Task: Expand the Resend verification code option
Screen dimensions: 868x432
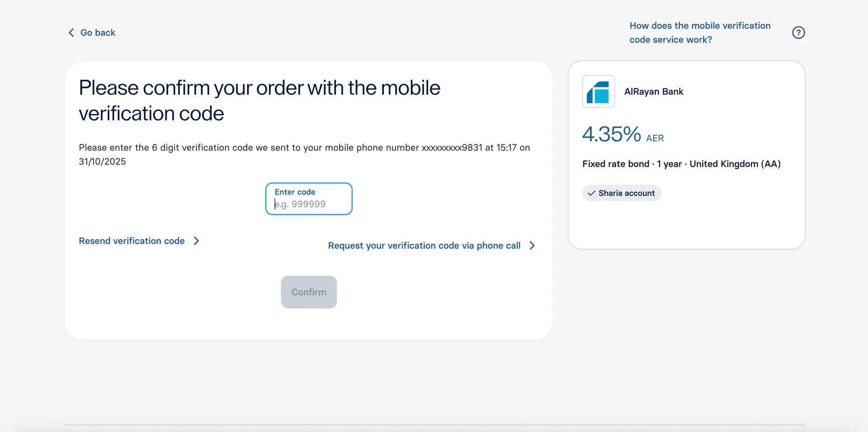Action: [x=132, y=241]
